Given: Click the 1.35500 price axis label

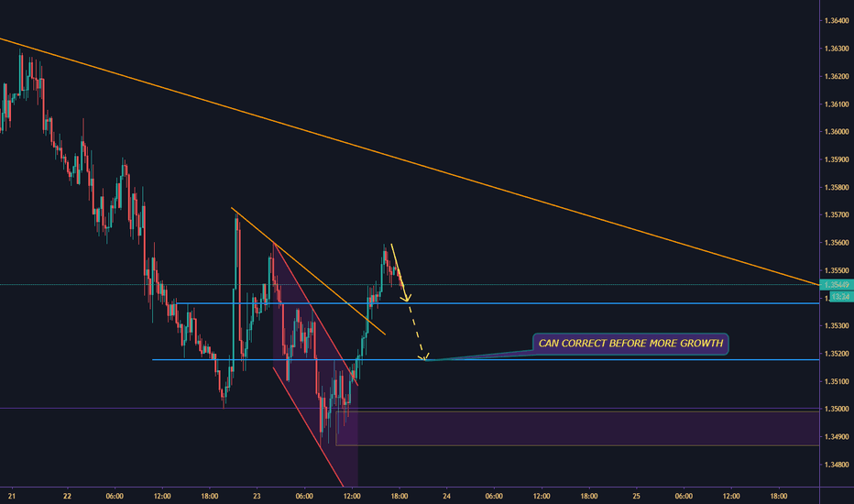Looking at the screenshot, I should (837, 270).
